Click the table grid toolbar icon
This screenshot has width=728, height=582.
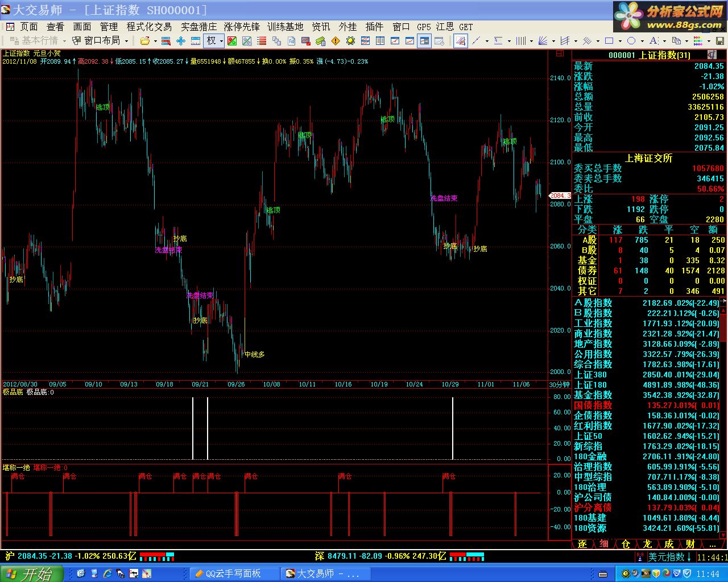point(380,41)
